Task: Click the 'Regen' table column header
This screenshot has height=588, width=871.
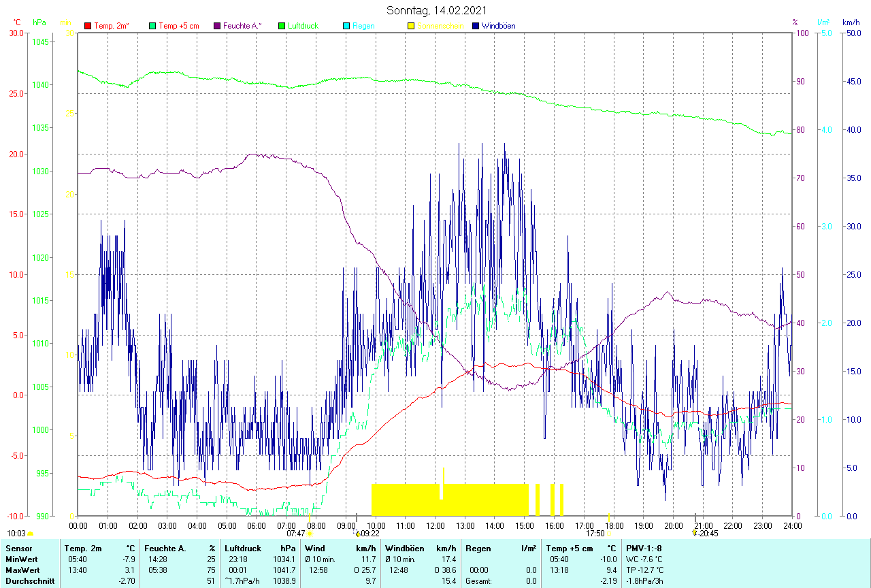Action: click(478, 548)
